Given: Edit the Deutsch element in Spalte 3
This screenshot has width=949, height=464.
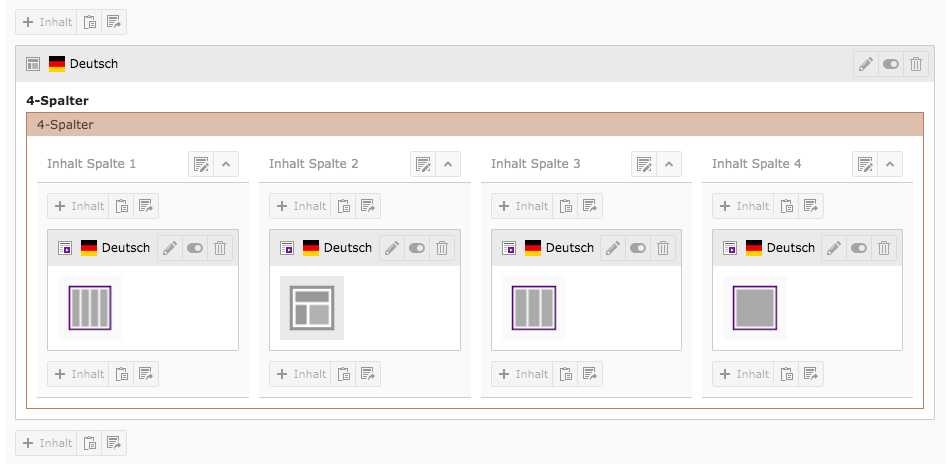Looking at the screenshot, I should [x=613, y=248].
